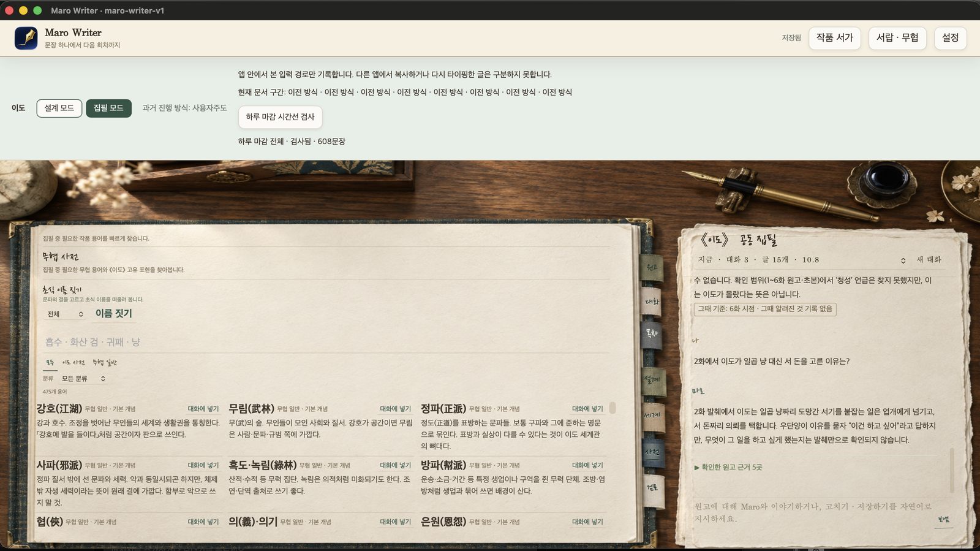The height and width of the screenshot is (551, 980).
Task: Click 대화에 넣기 for 협(俠)
Action: pyautogui.click(x=203, y=522)
